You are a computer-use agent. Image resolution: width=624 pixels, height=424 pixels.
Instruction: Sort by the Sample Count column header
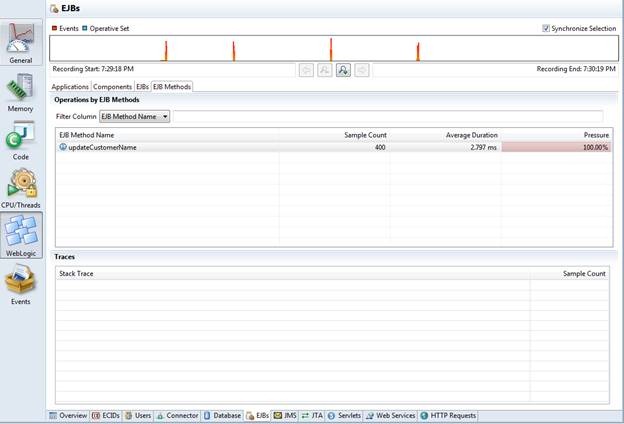[365, 135]
